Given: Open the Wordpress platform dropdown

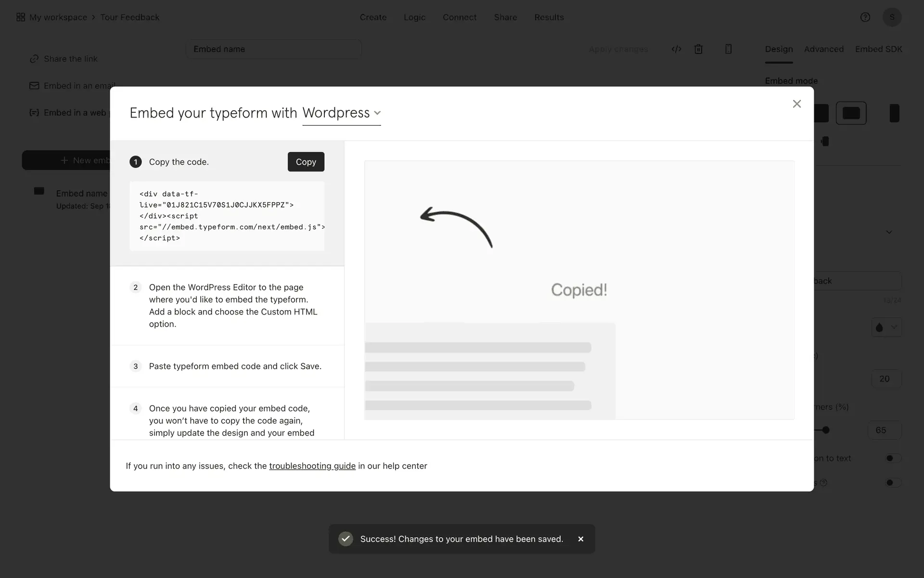Looking at the screenshot, I should [x=341, y=113].
